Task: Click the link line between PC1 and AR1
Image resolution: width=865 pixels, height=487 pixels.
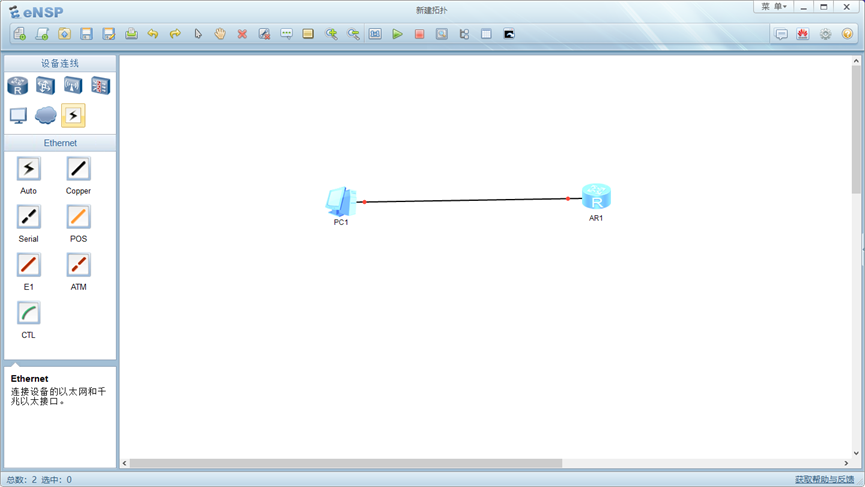Action: coord(466,200)
